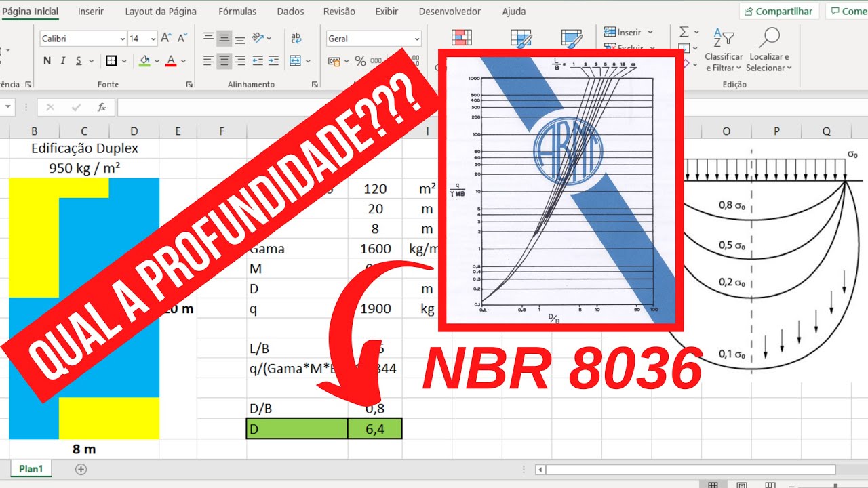This screenshot has height=488, width=868.
Task: Expand Merge and Center dropdown arrow
Action: coord(309,61)
